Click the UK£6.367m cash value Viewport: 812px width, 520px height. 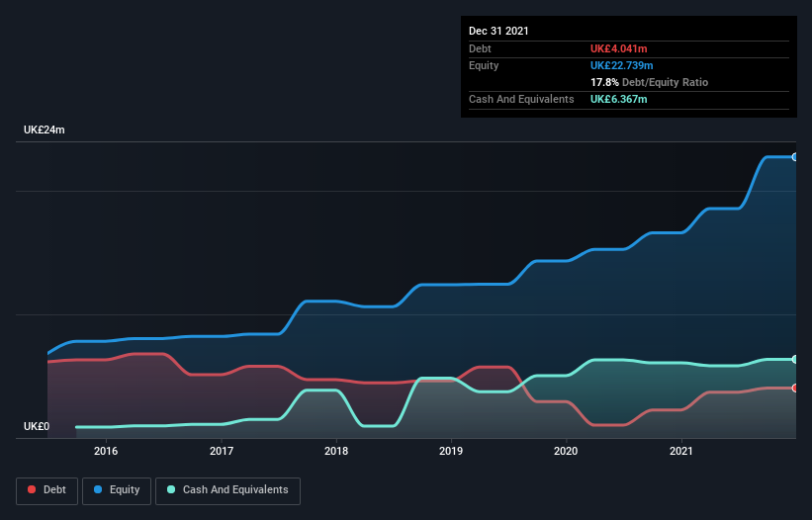(x=619, y=99)
